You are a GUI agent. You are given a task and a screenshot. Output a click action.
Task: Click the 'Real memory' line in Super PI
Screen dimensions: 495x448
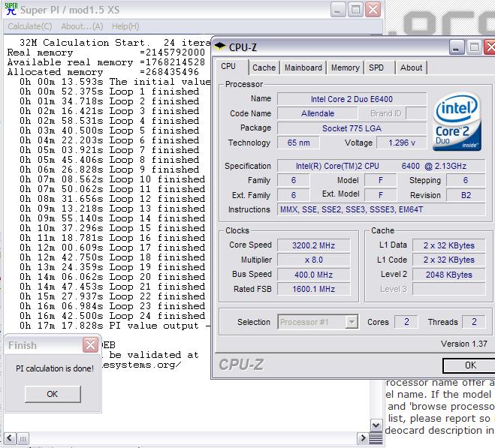point(106,53)
